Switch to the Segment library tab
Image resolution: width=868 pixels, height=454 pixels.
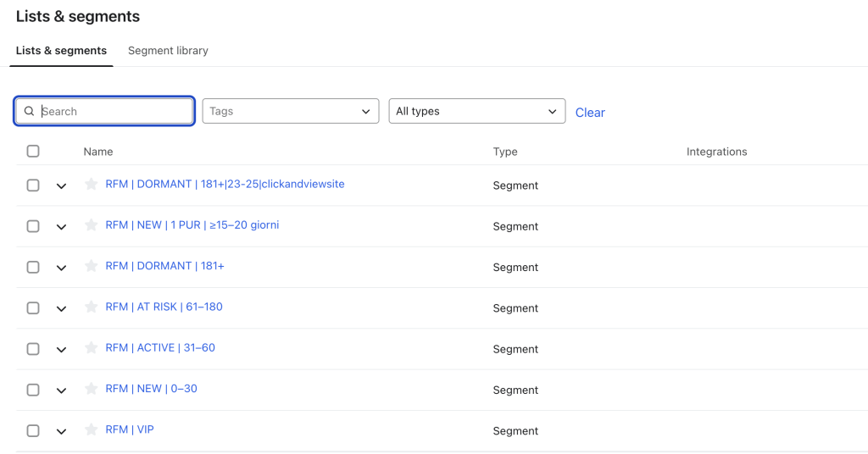(169, 50)
